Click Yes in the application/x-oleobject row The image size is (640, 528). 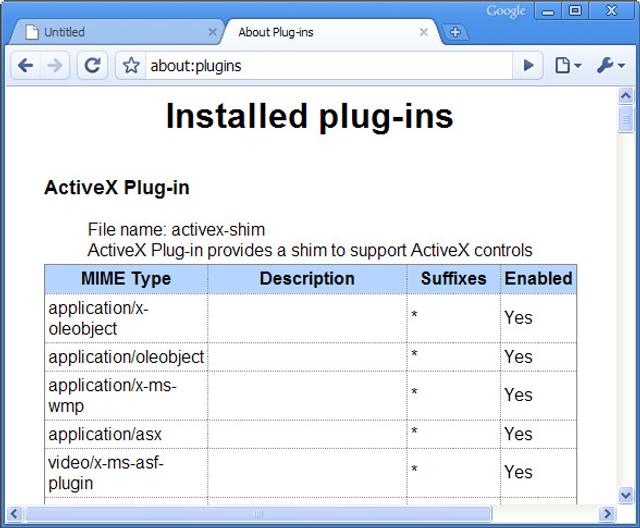(x=518, y=318)
